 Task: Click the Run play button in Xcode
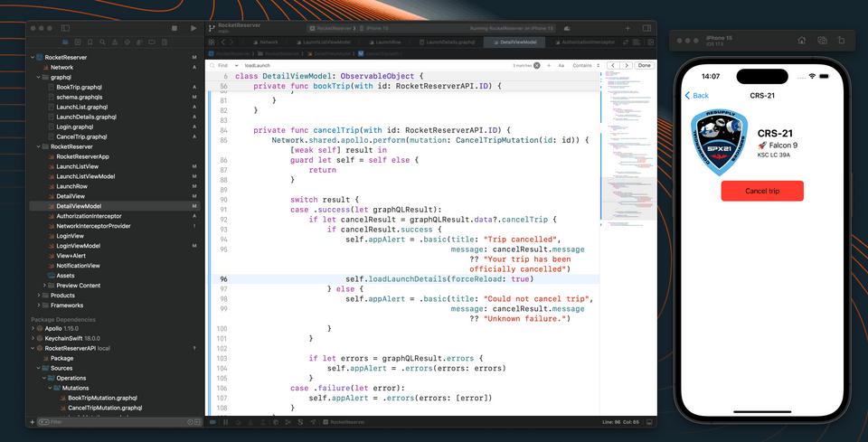tap(193, 28)
